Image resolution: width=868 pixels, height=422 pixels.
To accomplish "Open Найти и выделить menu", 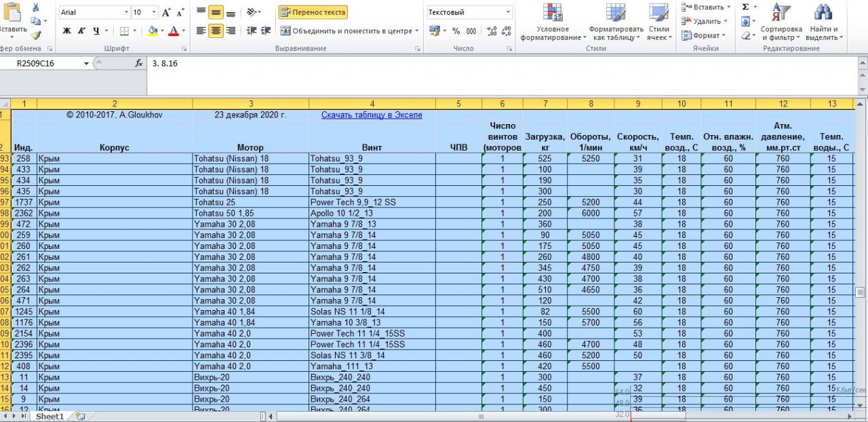I will pyautogui.click(x=823, y=22).
